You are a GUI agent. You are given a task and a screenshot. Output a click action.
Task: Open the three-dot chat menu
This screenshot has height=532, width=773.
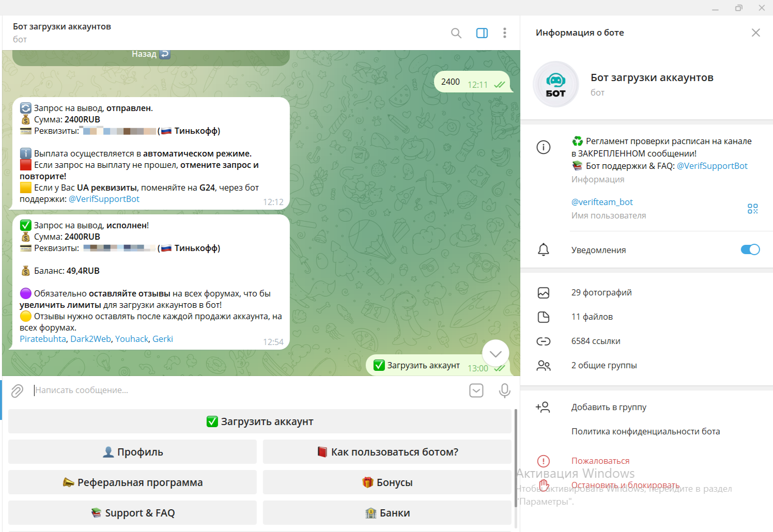pyautogui.click(x=504, y=33)
